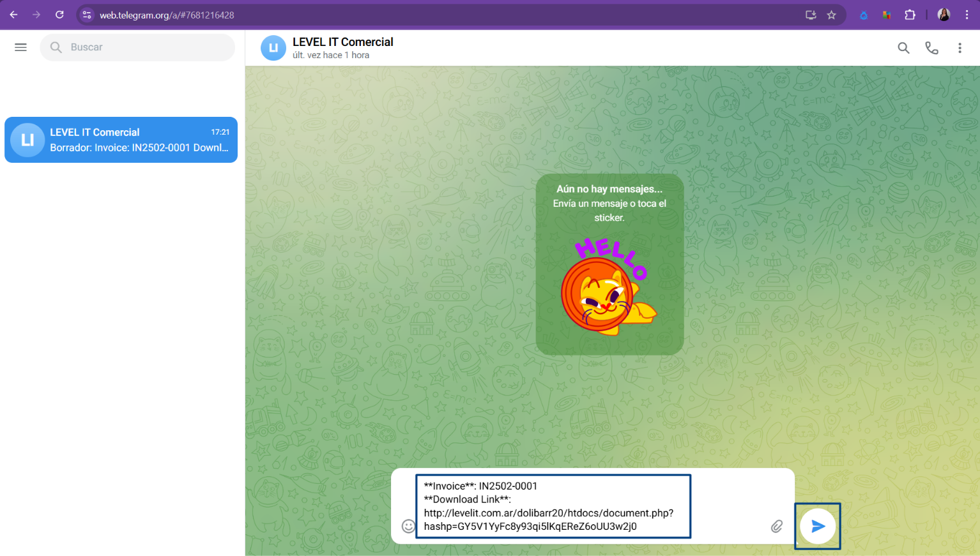Click the message text input with invoice draft

point(553,506)
